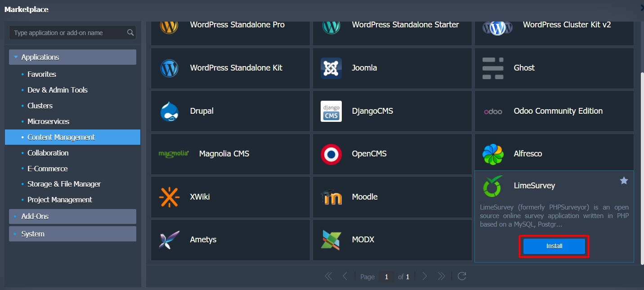644x290 pixels.
Task: Click the DjangoCMS logo icon
Action: (331, 111)
